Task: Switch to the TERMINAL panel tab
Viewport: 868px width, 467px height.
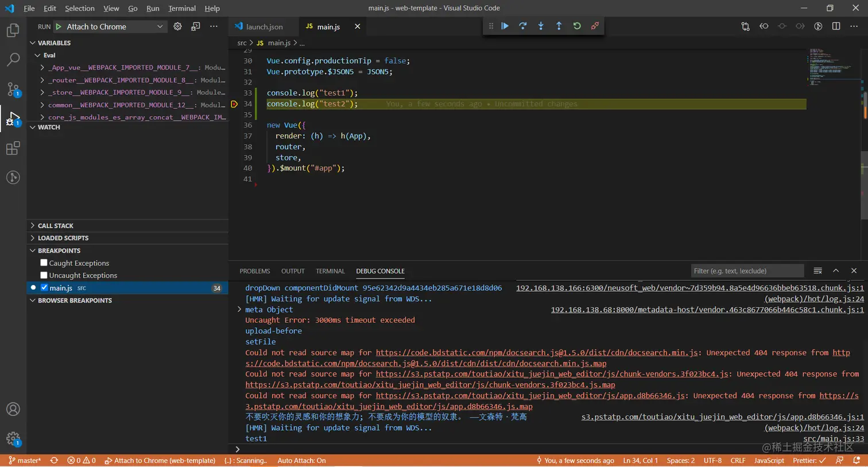Action: (x=330, y=271)
